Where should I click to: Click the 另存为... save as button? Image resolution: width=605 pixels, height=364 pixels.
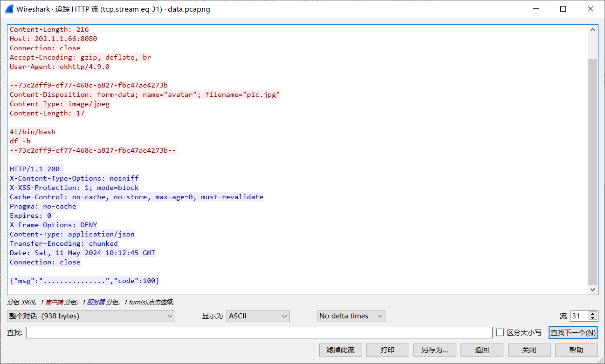point(434,350)
